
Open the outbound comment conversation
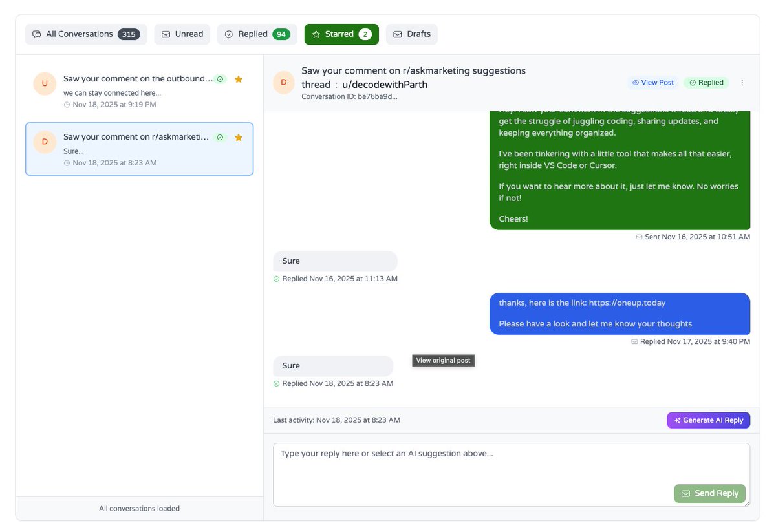click(x=139, y=90)
